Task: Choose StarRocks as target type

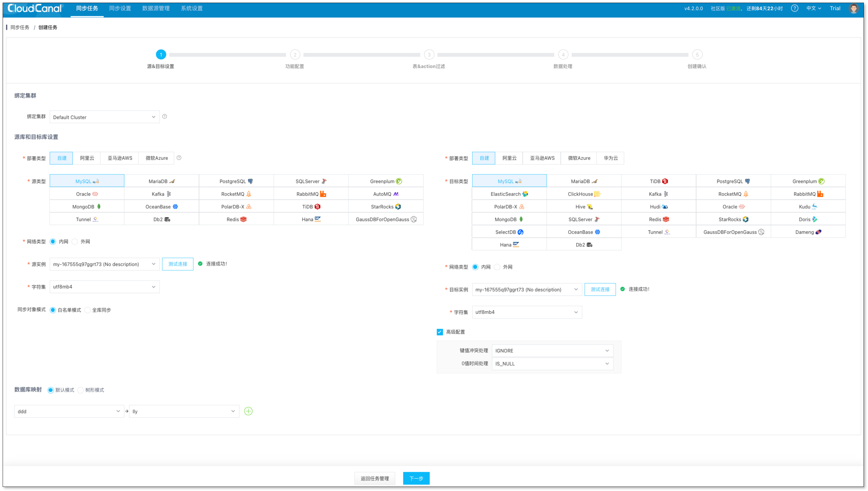Action: 733,219
